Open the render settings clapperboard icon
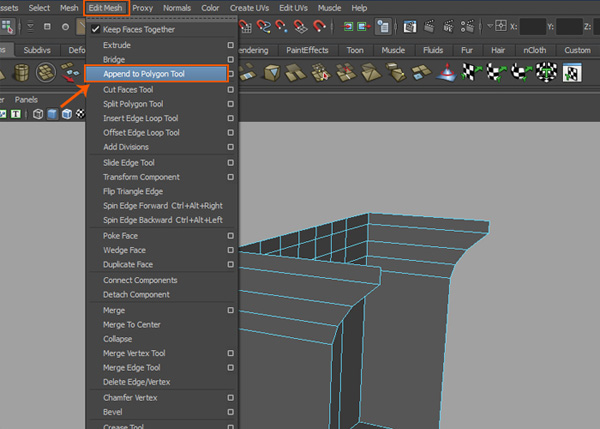The height and width of the screenshot is (429, 600). 467,26
